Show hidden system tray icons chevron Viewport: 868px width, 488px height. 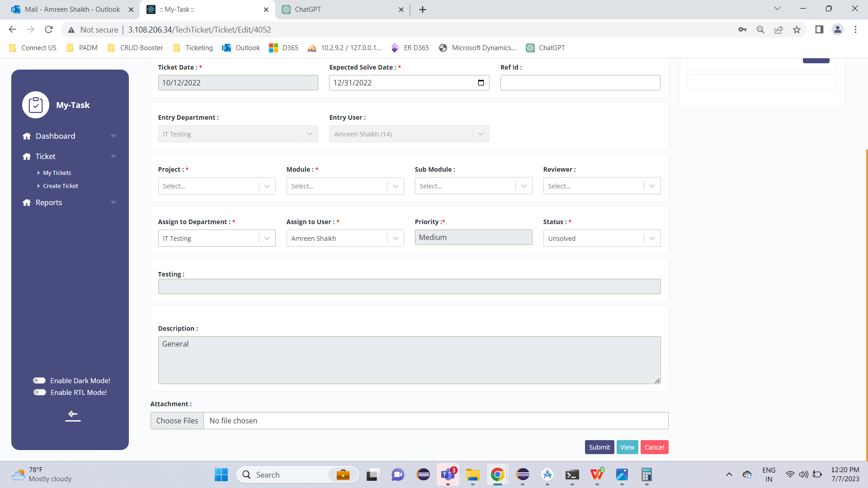(729, 474)
